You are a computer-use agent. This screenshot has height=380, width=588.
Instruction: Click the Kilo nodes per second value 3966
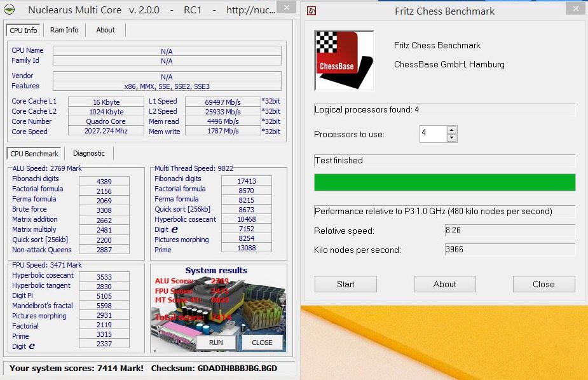(510, 250)
